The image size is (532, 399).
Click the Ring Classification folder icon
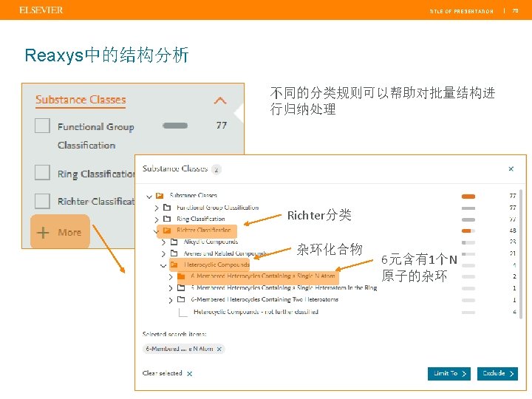tap(167, 219)
